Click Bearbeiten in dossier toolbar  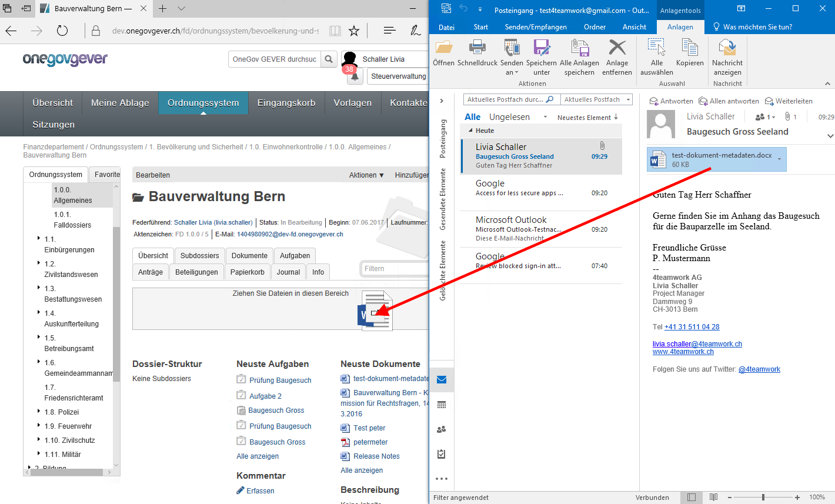point(153,175)
